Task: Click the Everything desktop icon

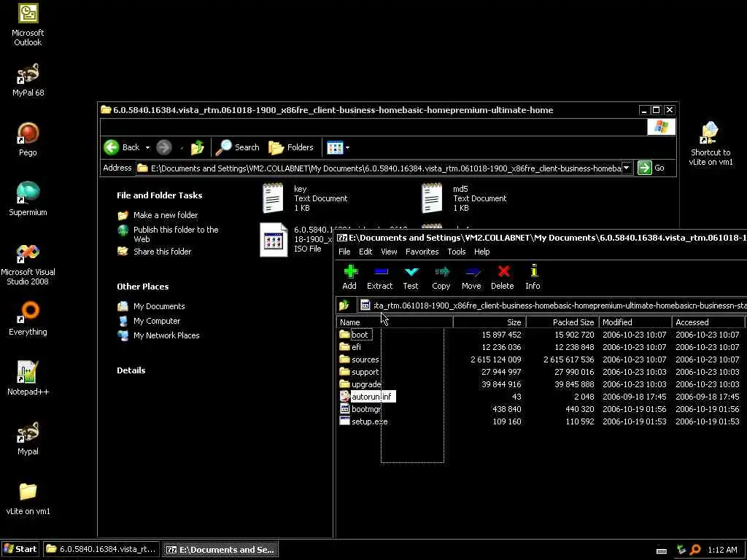Action: (28, 319)
